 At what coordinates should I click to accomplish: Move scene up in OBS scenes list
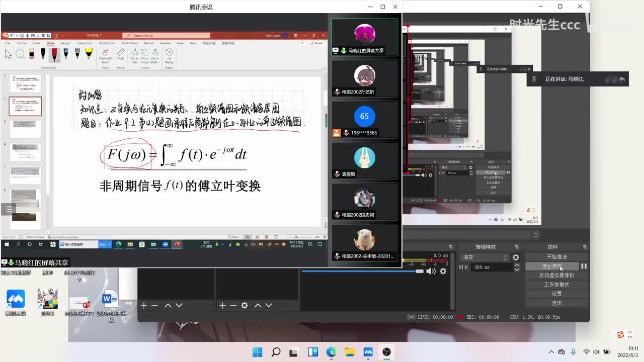168,305
